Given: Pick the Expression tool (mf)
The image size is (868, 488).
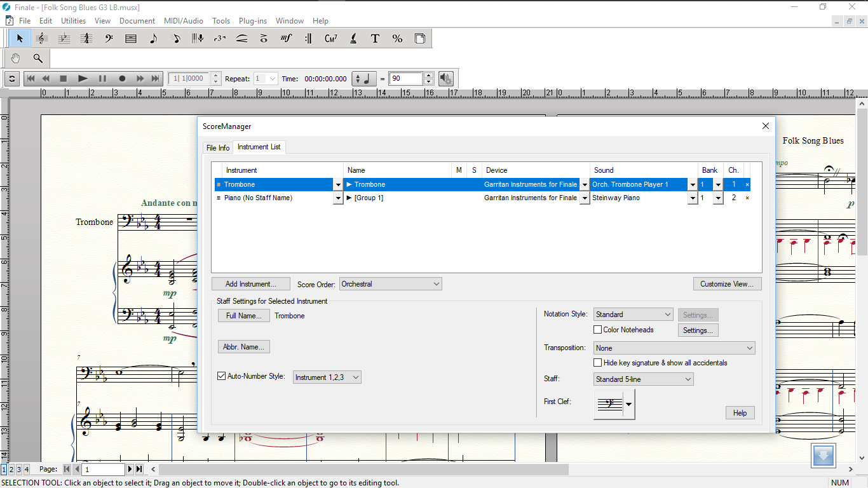Looking at the screenshot, I should [x=286, y=39].
